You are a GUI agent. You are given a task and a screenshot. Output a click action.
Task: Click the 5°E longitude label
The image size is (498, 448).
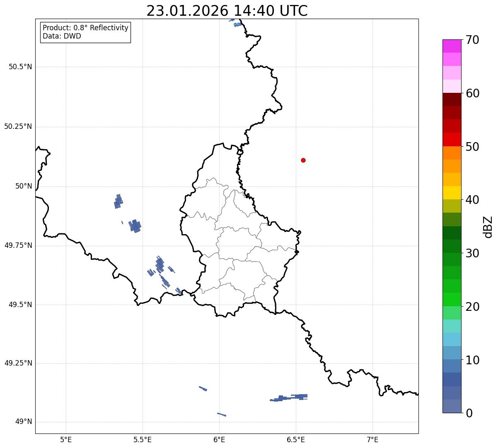coord(66,439)
